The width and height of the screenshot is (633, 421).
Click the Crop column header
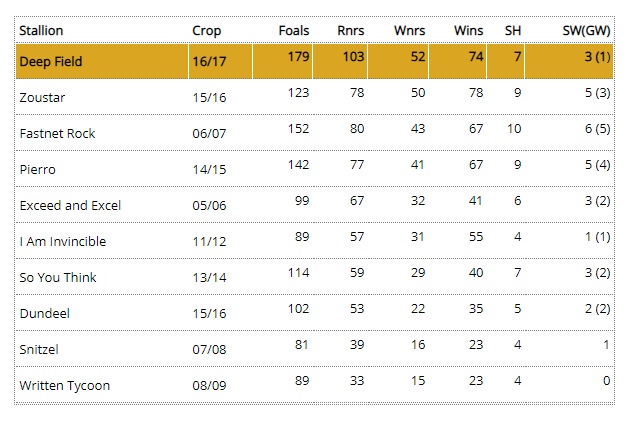[206, 30]
